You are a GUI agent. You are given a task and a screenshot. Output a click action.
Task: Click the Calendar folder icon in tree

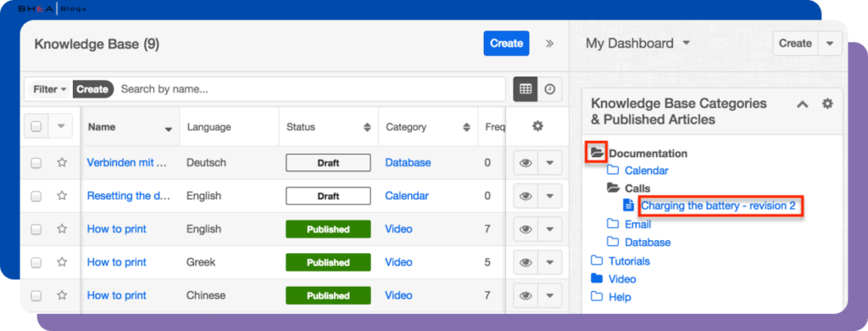[613, 170]
